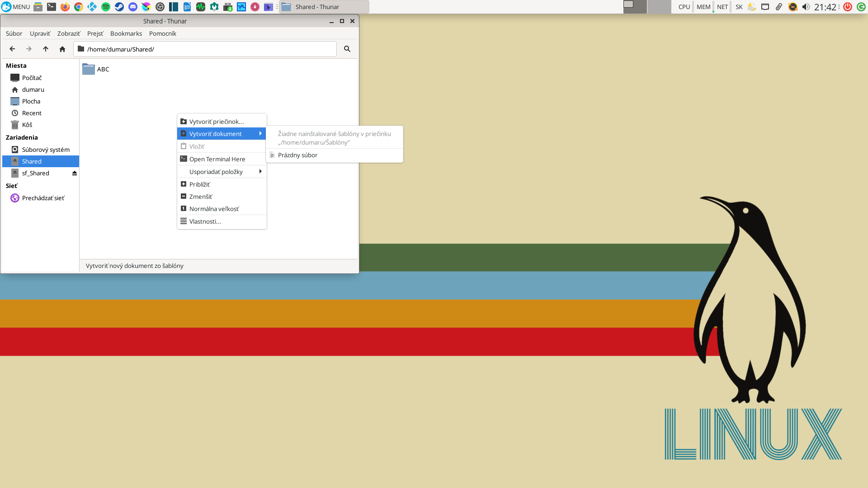Viewport: 868px width, 488px height.
Task: Launch Firefox from the top panel
Action: pos(65,7)
